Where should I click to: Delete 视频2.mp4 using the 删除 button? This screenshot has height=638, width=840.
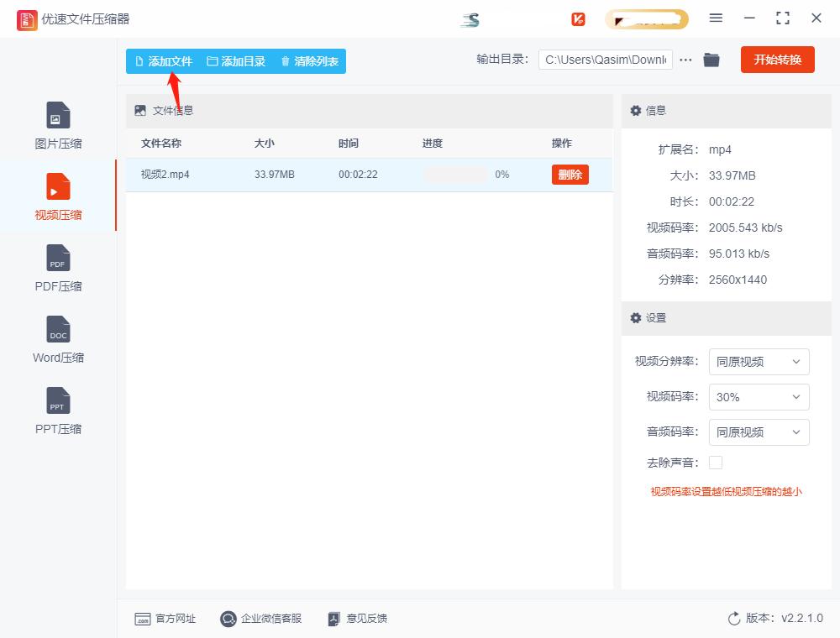(570, 175)
